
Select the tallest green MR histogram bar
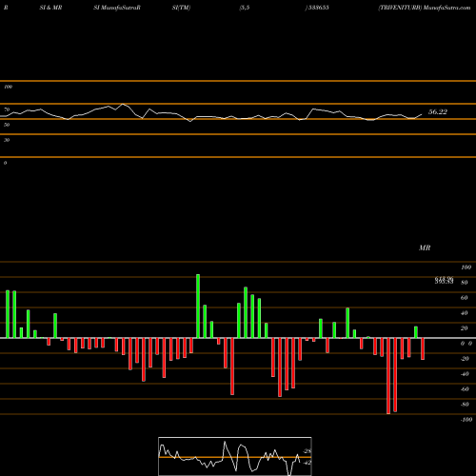[x=198, y=307]
